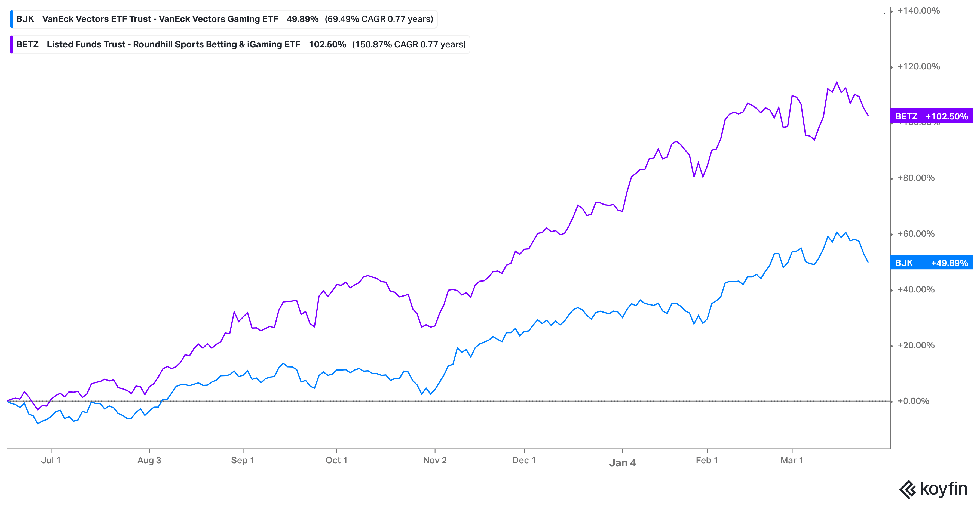Viewport: 980px width, 506px height.
Task: Click the '+40.00%' y-axis label
Action: (916, 290)
